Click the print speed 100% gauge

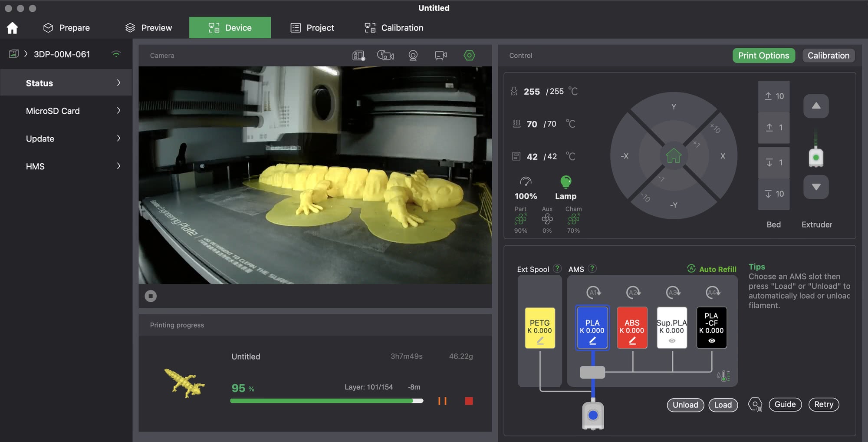(x=526, y=188)
